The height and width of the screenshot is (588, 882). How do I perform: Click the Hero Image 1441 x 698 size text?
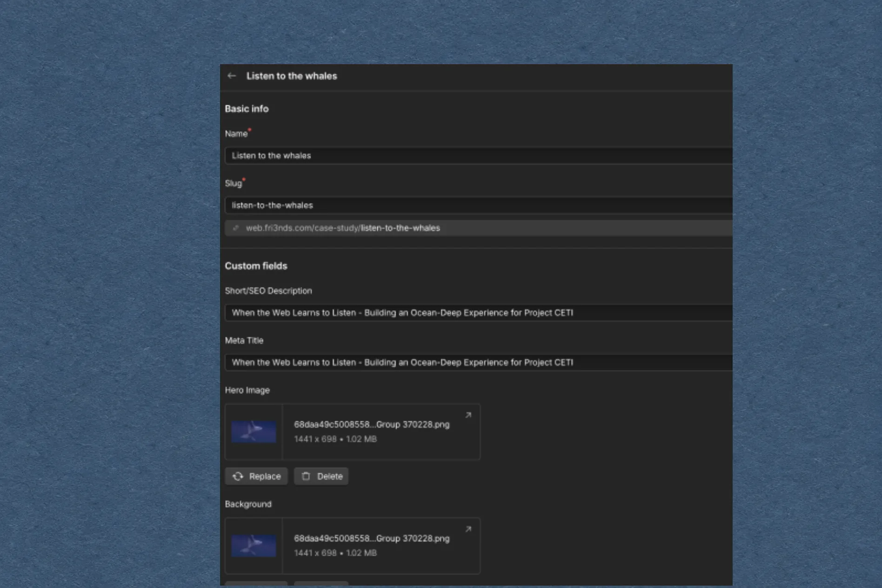[335, 439]
